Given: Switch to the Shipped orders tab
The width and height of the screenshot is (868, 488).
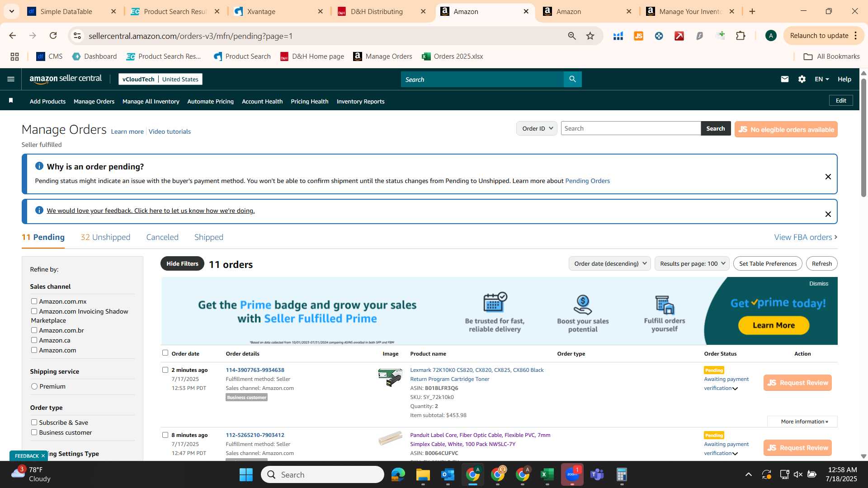Looking at the screenshot, I should pos(209,237).
